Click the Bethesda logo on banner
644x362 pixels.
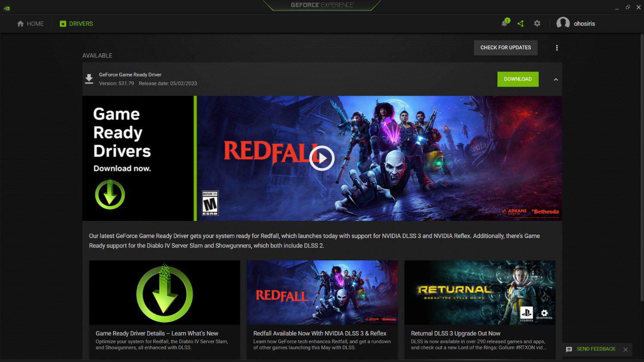(545, 211)
